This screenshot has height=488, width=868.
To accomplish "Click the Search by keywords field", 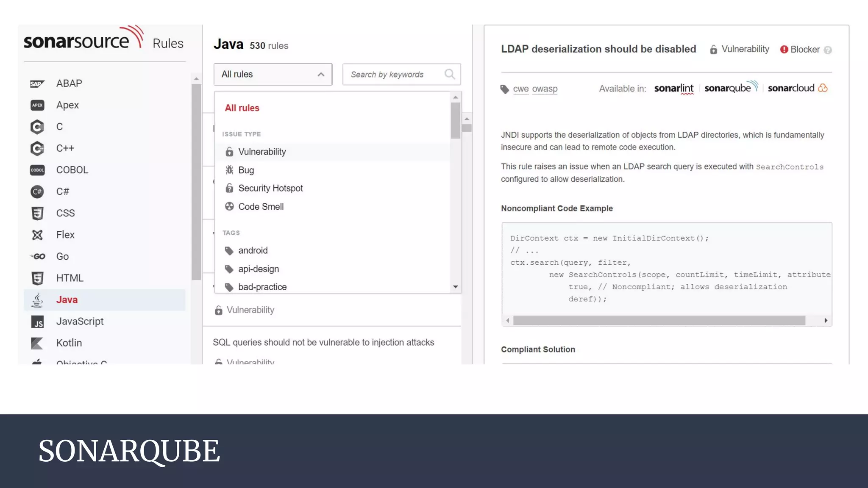I will tap(401, 74).
